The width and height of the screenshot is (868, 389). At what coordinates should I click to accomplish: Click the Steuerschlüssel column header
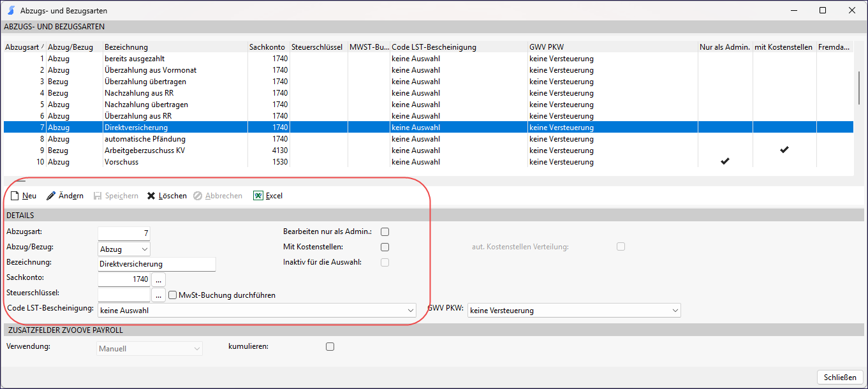coord(319,47)
